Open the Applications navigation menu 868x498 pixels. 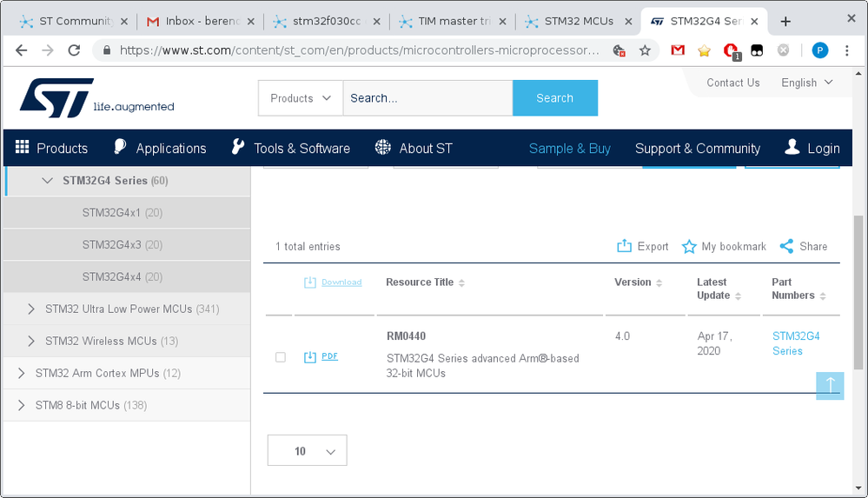coord(161,148)
